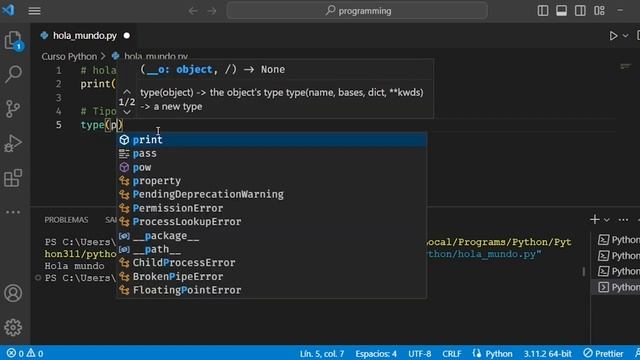640x360 pixels.
Task: Select ChildProcessError suggestion
Action: (x=272, y=263)
